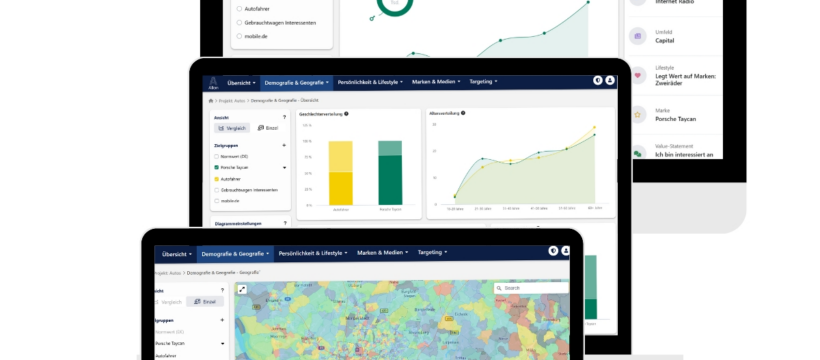Image resolution: width=820 pixels, height=360 pixels.
Task: Click the Aklon logo in the middle tablet
Action: [213, 83]
